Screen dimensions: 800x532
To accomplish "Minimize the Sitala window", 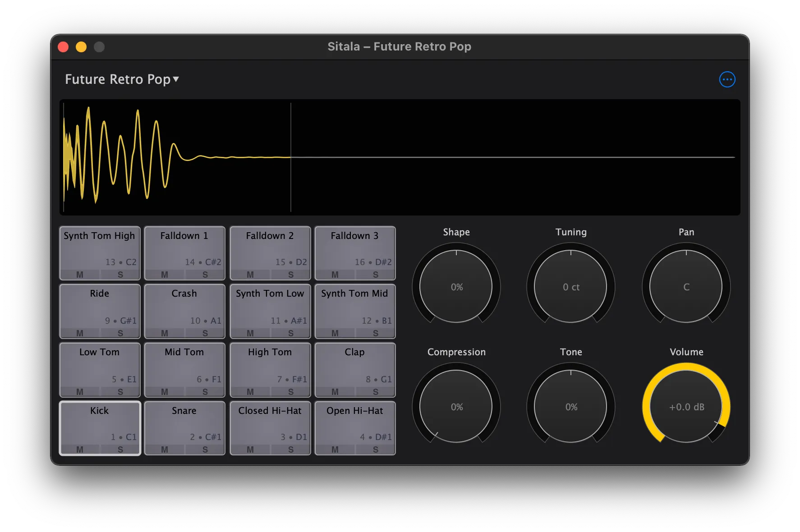I will (x=81, y=47).
